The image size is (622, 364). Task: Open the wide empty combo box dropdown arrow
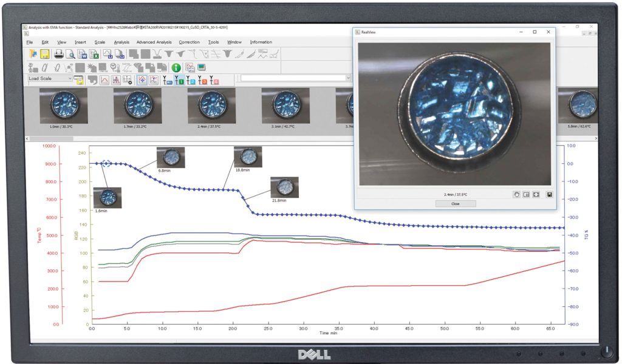[348, 78]
